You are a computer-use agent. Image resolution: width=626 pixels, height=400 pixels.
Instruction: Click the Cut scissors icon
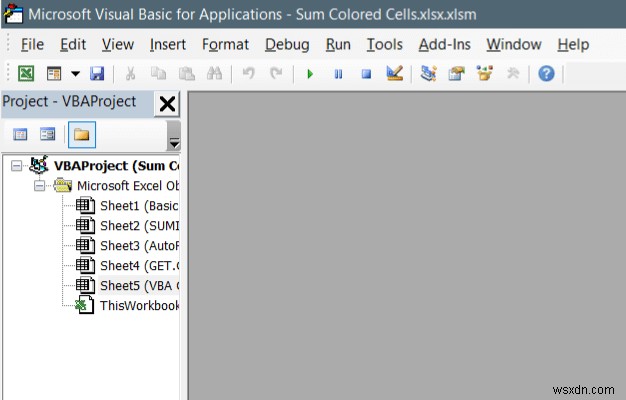click(x=130, y=74)
